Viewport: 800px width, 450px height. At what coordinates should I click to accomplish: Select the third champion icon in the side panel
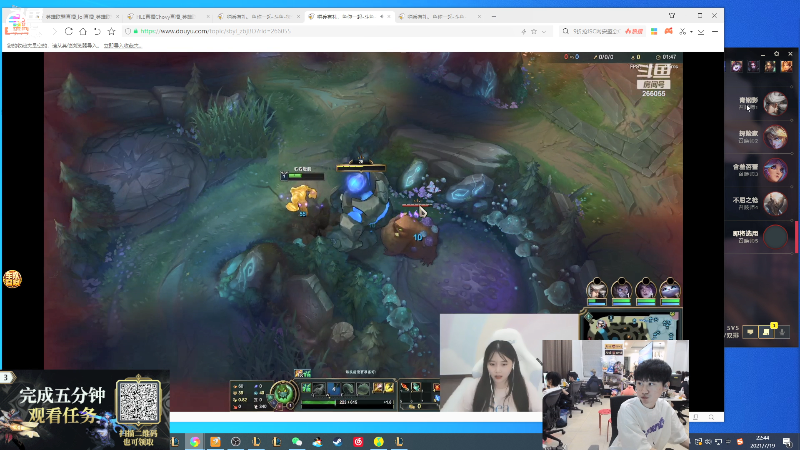pos(770,66)
